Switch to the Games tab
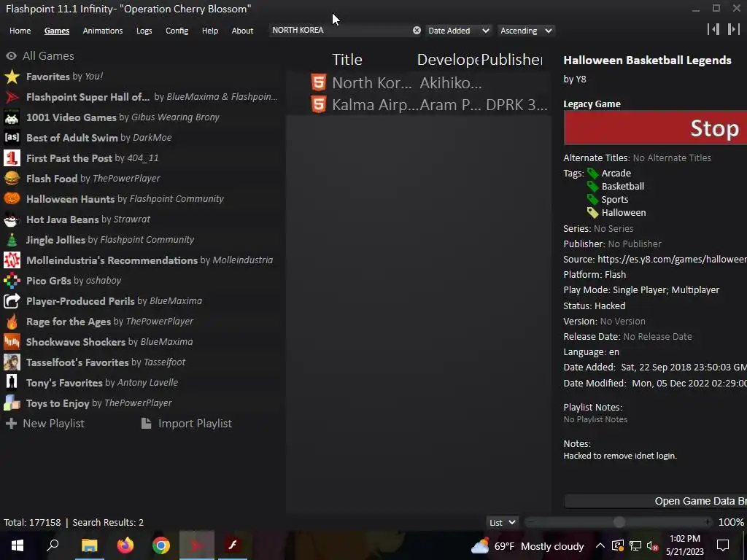The image size is (747, 560). [x=57, y=31]
